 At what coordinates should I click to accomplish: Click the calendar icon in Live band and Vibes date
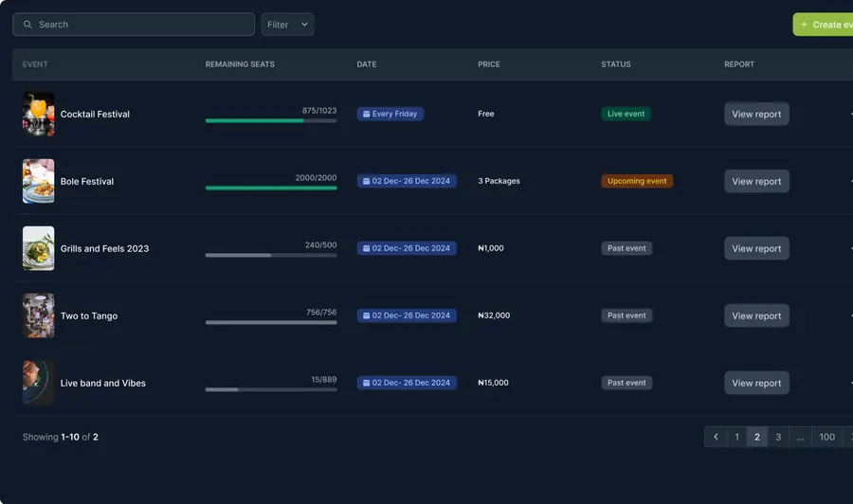pos(366,383)
